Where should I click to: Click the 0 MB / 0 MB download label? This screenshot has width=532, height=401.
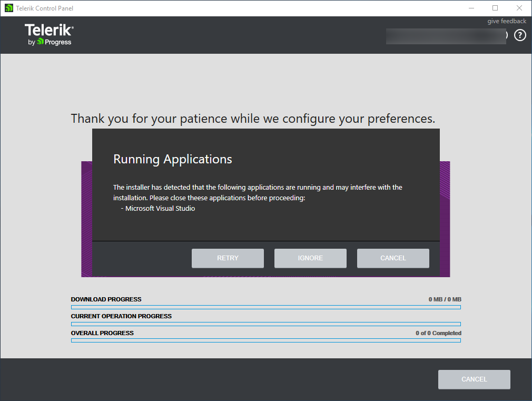tap(445, 299)
